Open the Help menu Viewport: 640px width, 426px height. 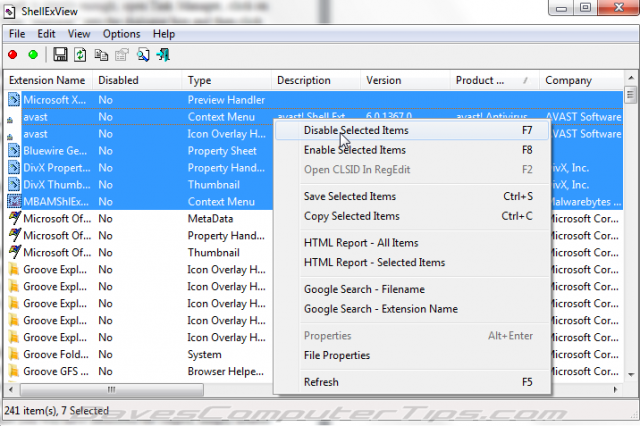tap(164, 34)
